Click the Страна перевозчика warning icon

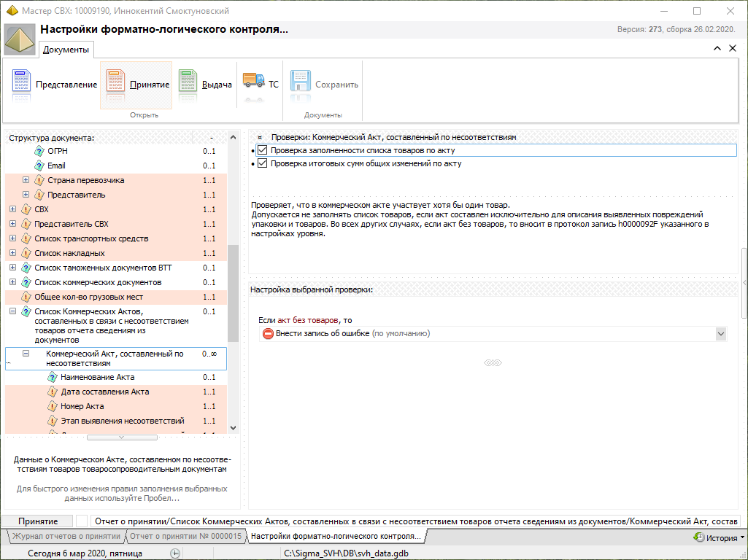(39, 180)
